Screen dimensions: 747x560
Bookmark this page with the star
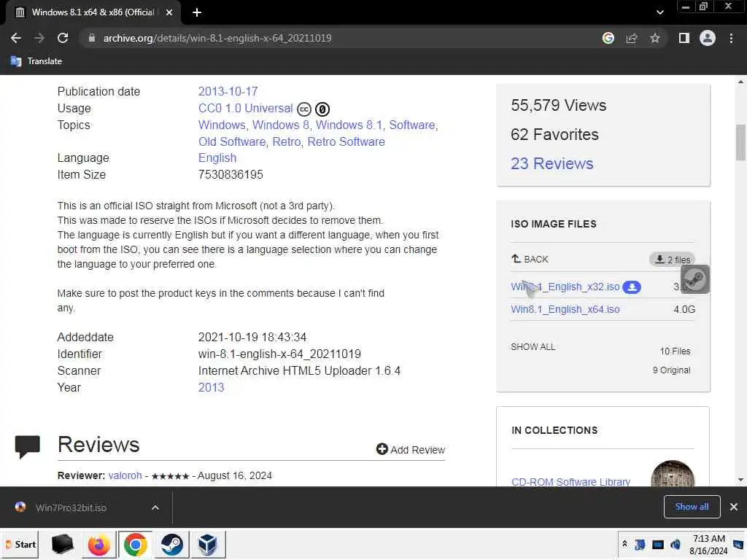point(655,38)
